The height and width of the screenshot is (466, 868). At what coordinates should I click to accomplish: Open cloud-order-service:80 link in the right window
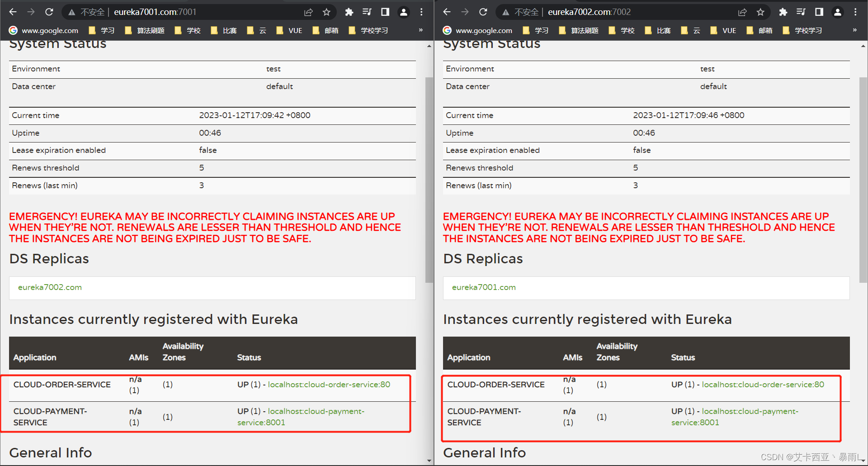pos(763,385)
